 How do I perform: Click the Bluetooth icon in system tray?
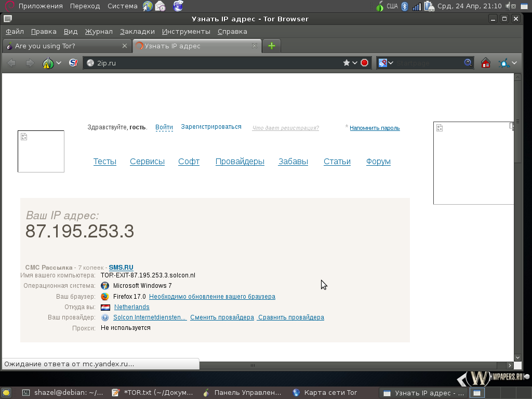click(x=404, y=6)
